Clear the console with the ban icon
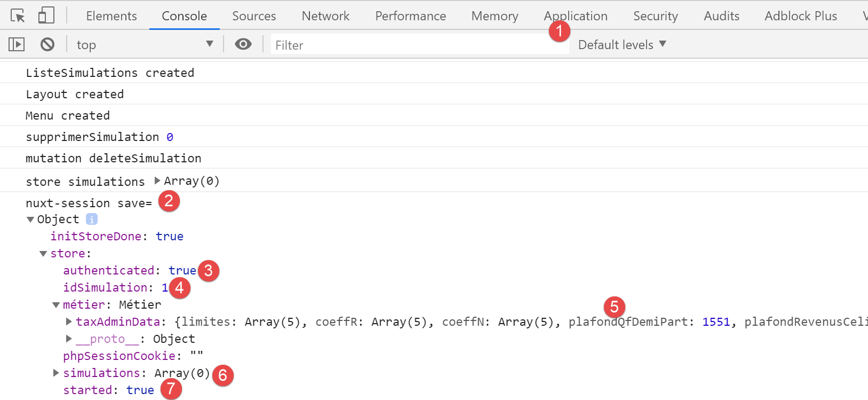Screen dimensions: 868x400 point(47,44)
